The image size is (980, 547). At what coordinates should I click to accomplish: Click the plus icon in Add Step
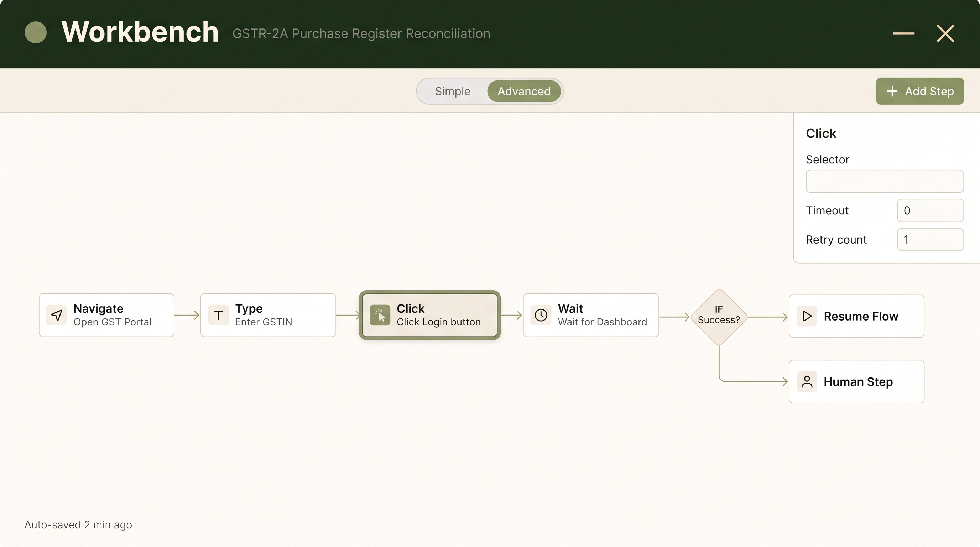point(892,91)
